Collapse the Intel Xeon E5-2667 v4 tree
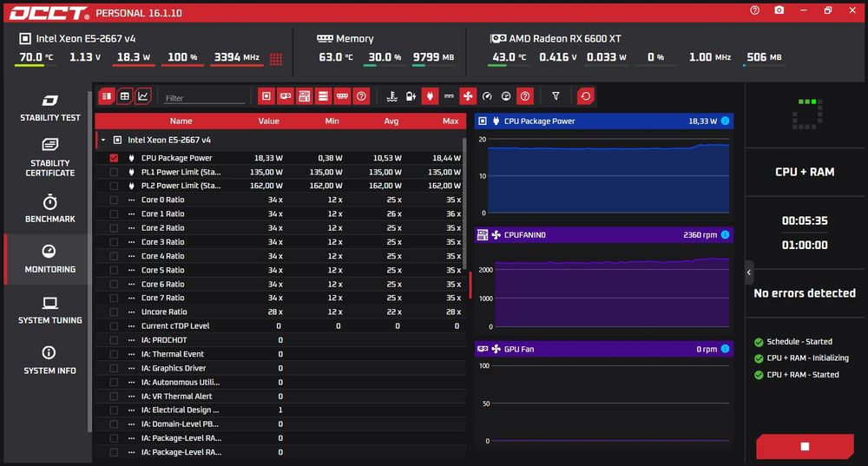868x466 pixels. tap(103, 140)
